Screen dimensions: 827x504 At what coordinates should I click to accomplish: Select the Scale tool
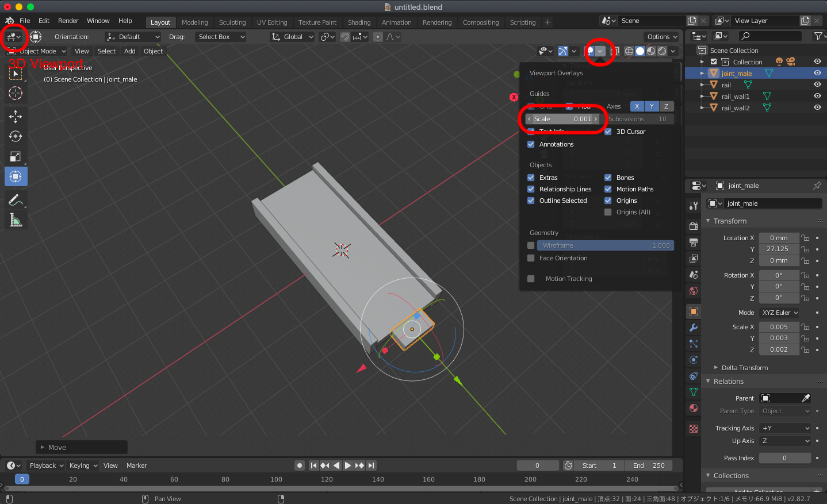click(16, 156)
